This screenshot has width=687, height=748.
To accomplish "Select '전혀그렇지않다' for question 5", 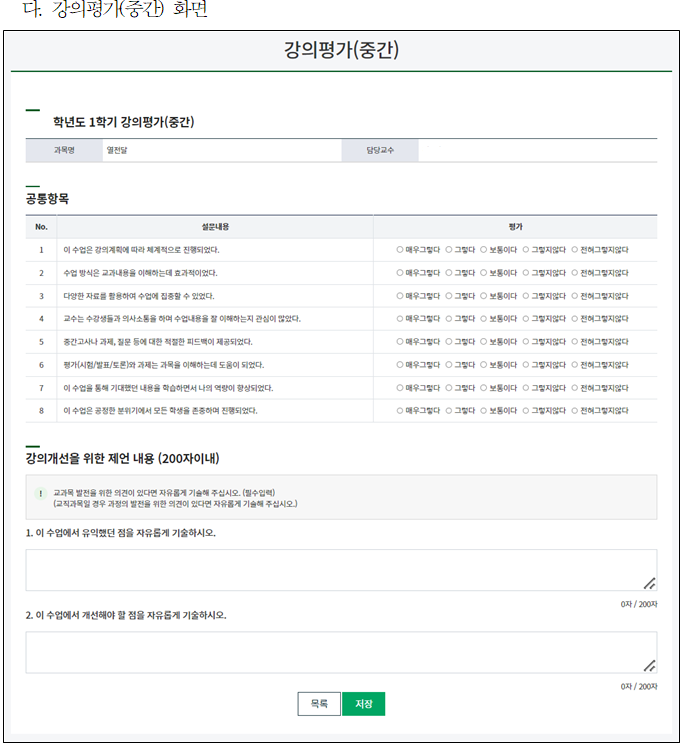I will [x=574, y=341].
